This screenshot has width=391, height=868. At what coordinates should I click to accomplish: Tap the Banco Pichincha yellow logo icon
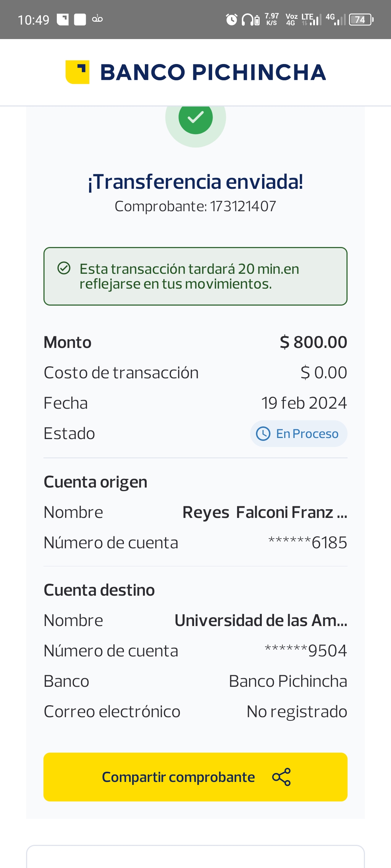(x=77, y=72)
